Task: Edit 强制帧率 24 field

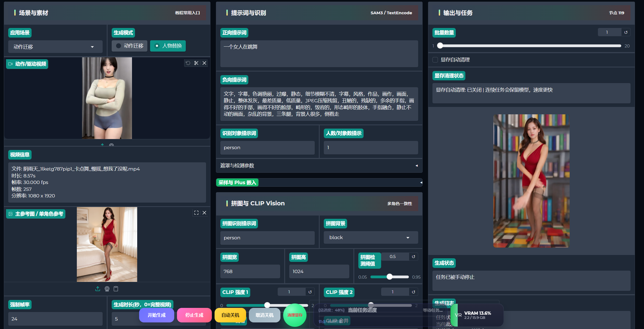Action: pyautogui.click(x=55, y=319)
